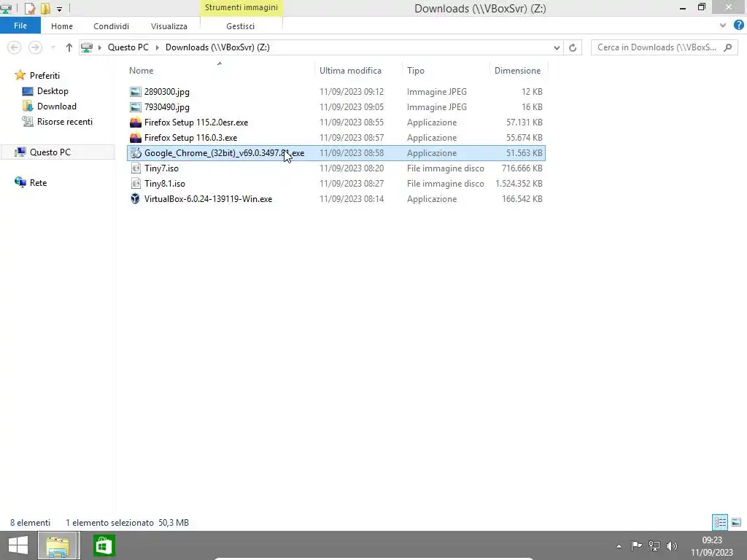Screen dimensions: 747x560
Task: Open the Visualizza ribbon tab
Action: coord(169,26)
